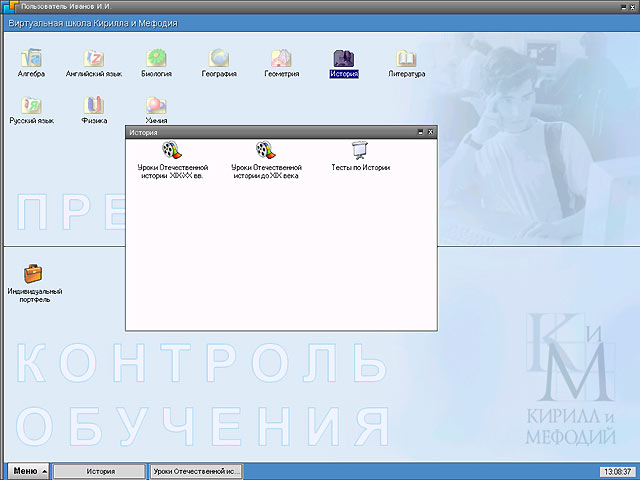Close the История window

(431, 132)
